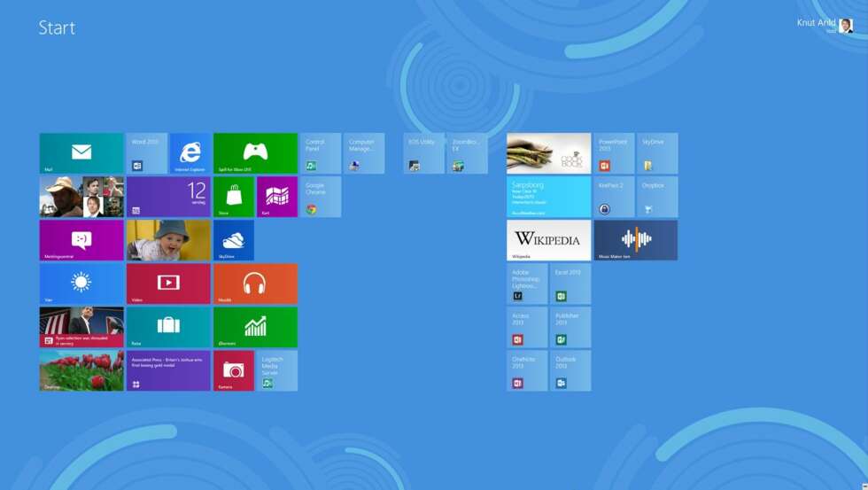Launch the OneNote 2013 tile
The height and width of the screenshot is (490, 868).
click(527, 370)
